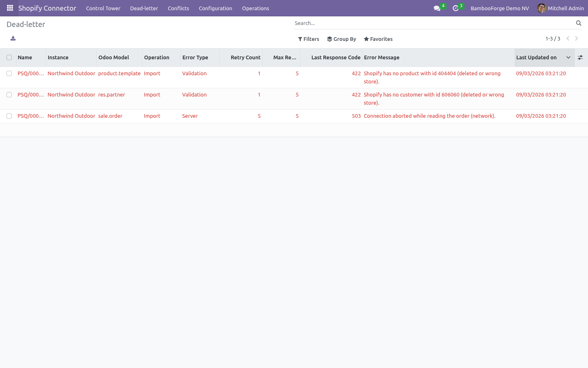Viewport: 588px width, 368px height.
Task: Sort by Error Message column header
Action: click(439, 58)
